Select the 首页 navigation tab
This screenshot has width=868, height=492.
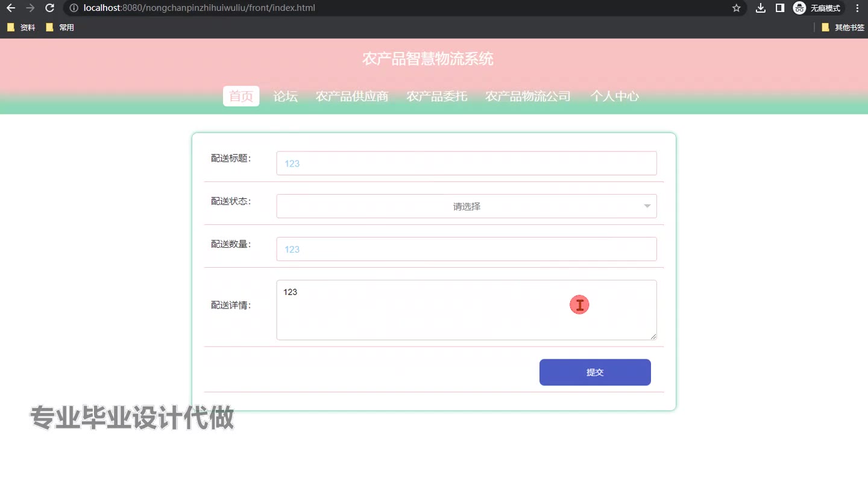pos(241,96)
